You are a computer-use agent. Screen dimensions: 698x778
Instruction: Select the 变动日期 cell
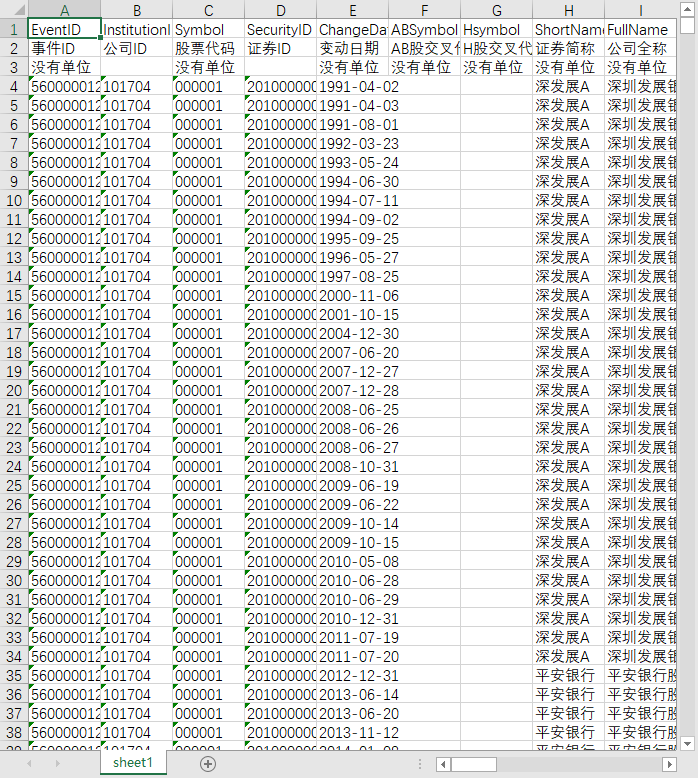click(x=352, y=48)
